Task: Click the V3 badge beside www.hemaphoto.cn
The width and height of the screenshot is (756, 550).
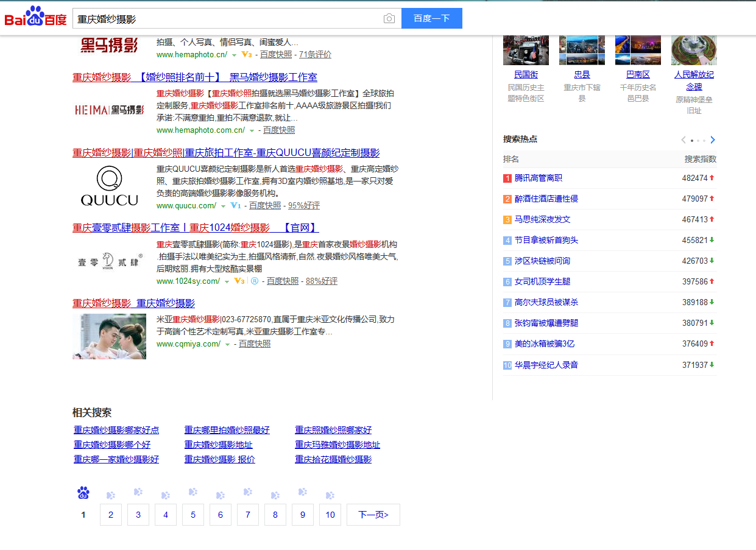Action: tap(247, 54)
